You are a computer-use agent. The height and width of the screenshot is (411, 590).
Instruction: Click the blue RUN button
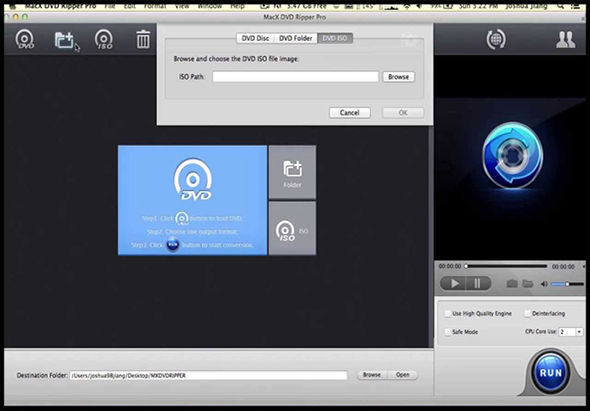550,373
